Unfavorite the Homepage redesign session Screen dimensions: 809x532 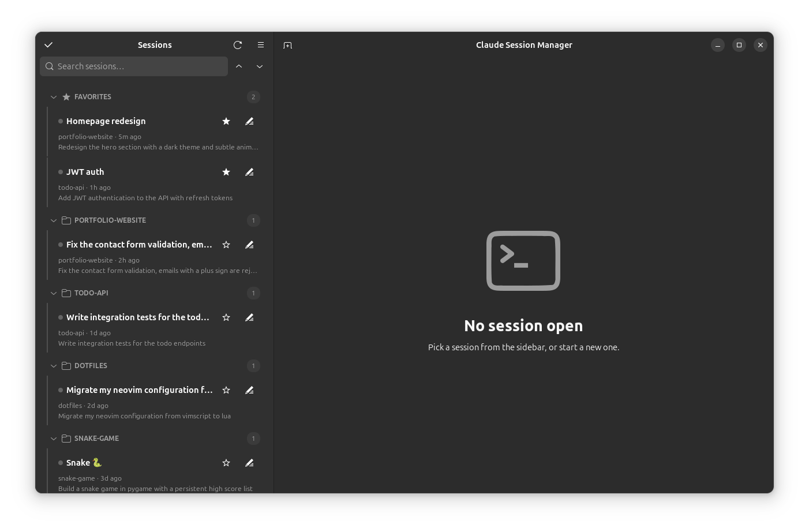226,121
